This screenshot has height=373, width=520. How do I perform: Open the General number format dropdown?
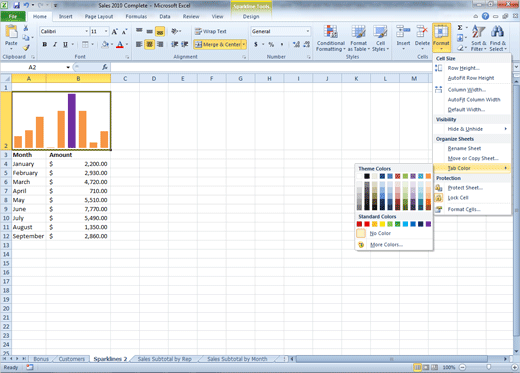[308, 31]
